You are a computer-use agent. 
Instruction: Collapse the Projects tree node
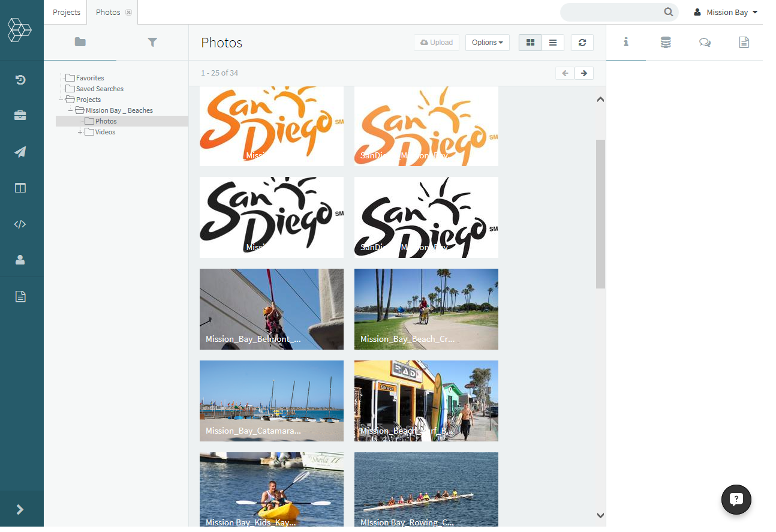[61, 100]
